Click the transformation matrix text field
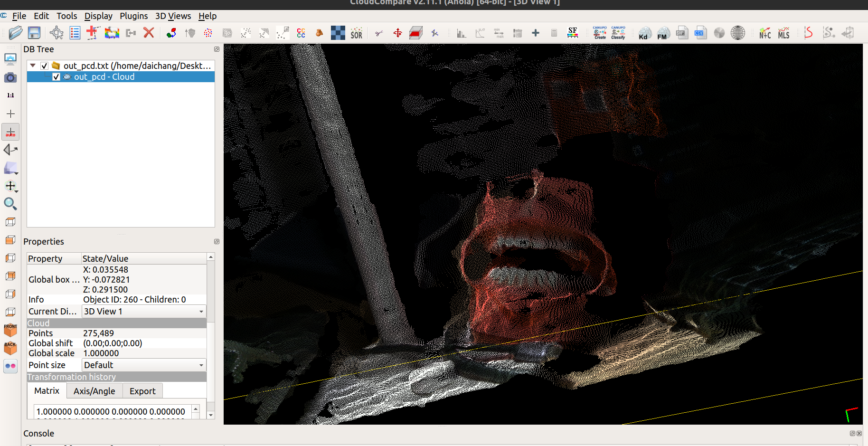This screenshot has width=868, height=446. [113, 412]
